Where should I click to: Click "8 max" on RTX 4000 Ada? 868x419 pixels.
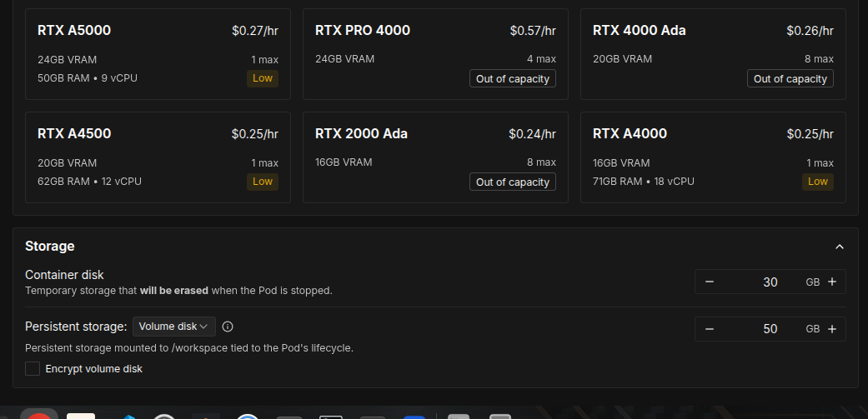point(820,59)
